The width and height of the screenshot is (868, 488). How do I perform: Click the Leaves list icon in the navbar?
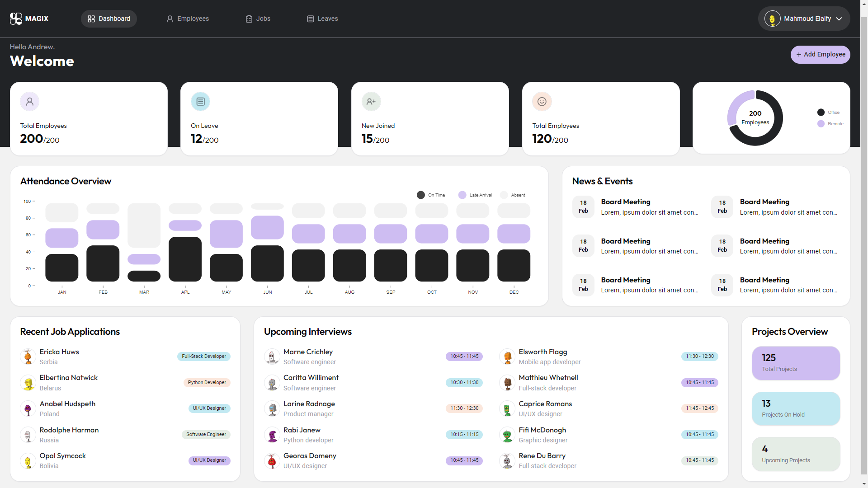point(310,19)
